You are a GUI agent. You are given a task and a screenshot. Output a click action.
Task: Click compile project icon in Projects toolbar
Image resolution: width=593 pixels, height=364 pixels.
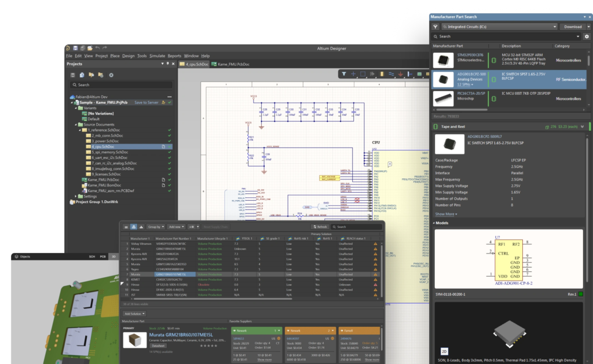point(82,75)
